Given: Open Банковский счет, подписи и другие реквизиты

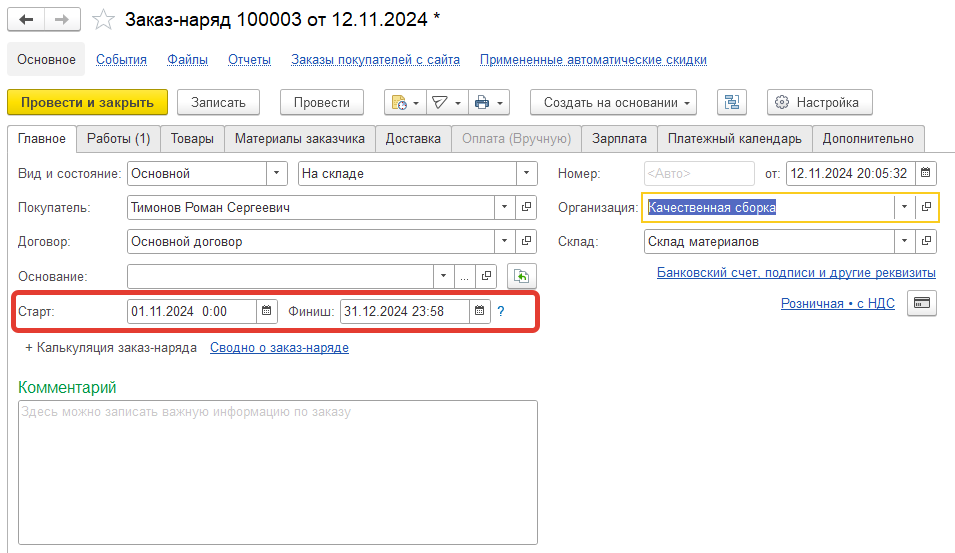Looking at the screenshot, I should tap(796, 272).
